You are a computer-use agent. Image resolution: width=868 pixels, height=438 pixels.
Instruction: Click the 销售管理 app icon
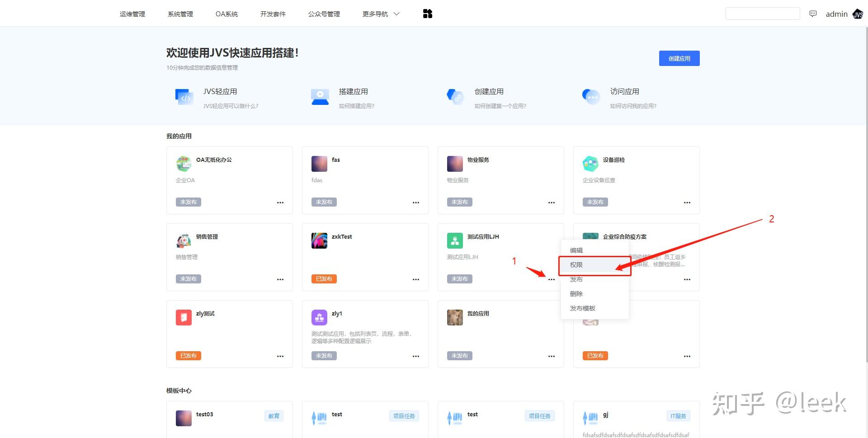(184, 240)
